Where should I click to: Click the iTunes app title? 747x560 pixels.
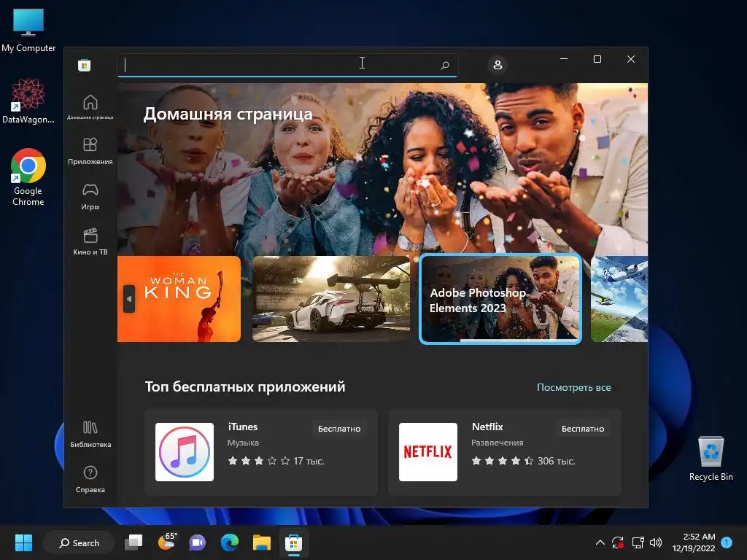pos(242,427)
